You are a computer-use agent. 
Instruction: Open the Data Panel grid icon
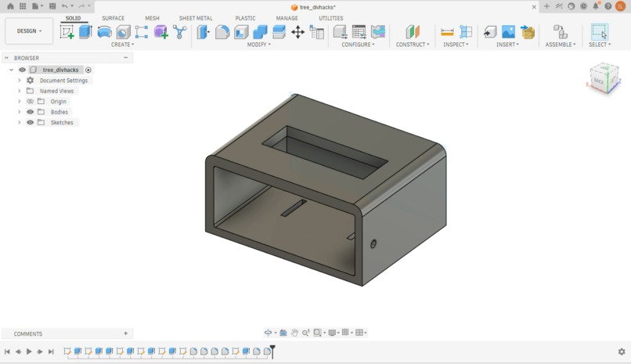pos(23,6)
